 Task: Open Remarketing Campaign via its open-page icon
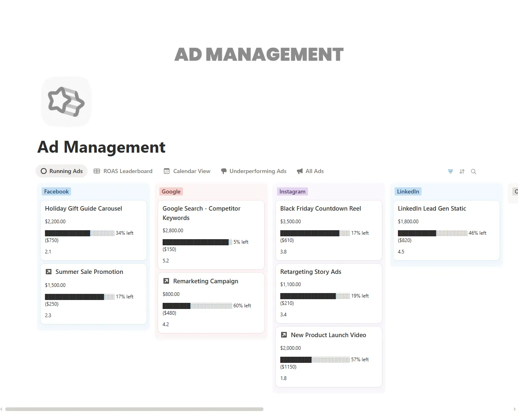(x=166, y=281)
